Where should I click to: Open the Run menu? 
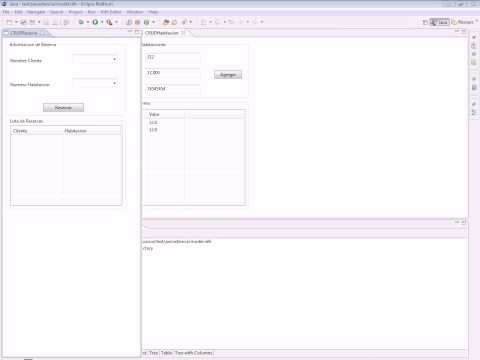[92, 12]
